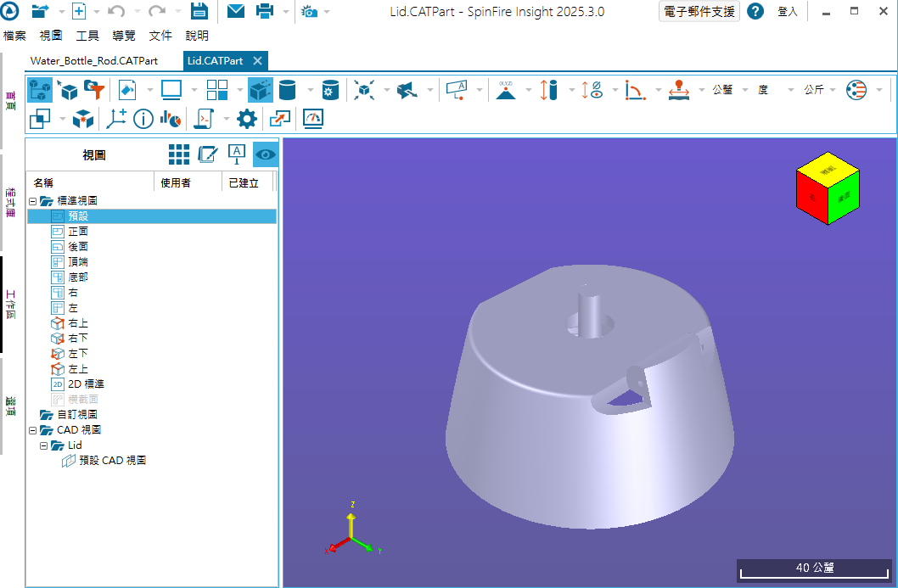Collapse the 標準視圖 tree folder
898x588 pixels.
coord(31,200)
